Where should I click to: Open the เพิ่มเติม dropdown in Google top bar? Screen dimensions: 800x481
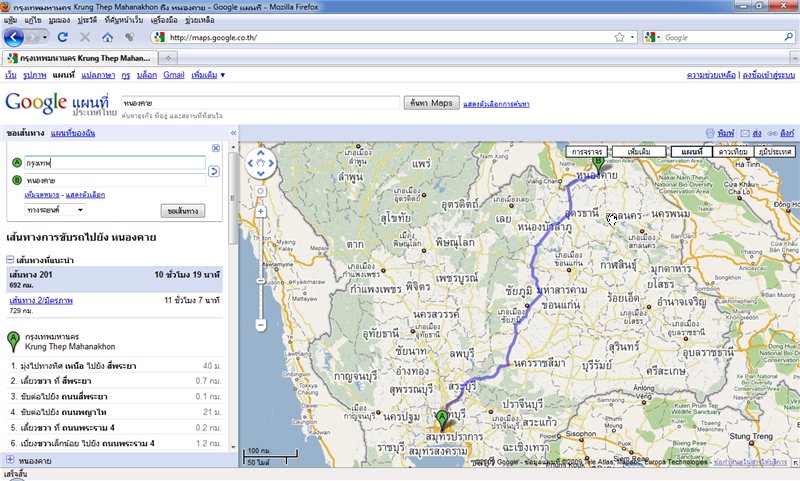208,75
